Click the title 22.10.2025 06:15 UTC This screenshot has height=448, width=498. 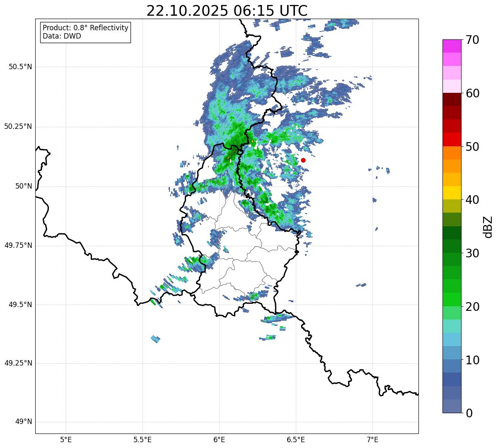(227, 11)
